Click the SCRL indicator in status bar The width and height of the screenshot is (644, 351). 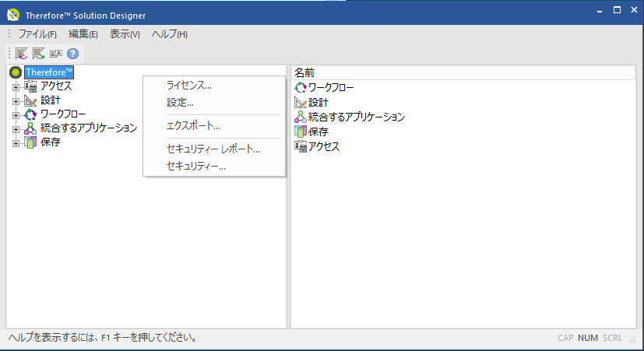point(612,338)
